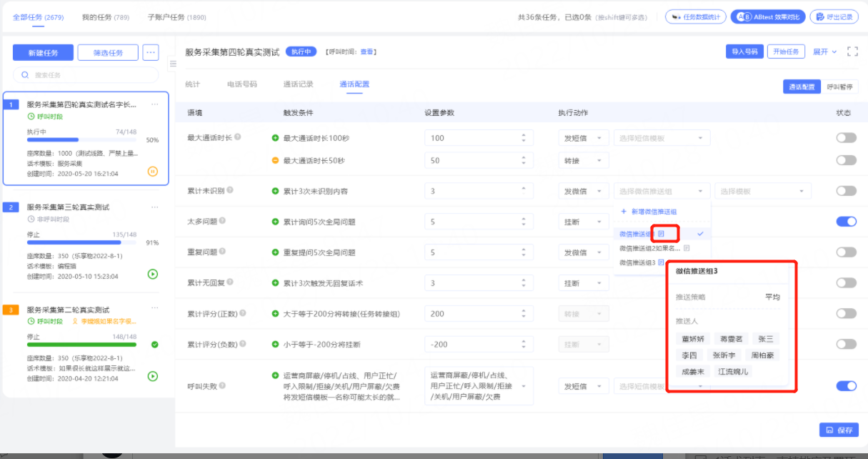
Task: Click the 搜索任务 search field
Action: click(86, 74)
